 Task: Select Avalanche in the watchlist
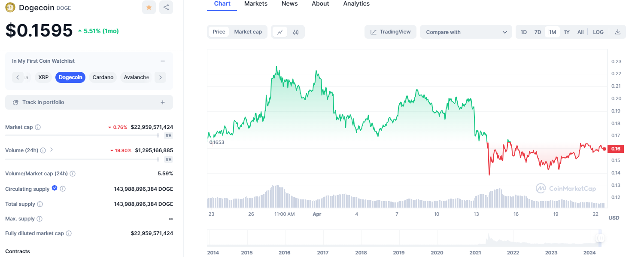pyautogui.click(x=136, y=77)
